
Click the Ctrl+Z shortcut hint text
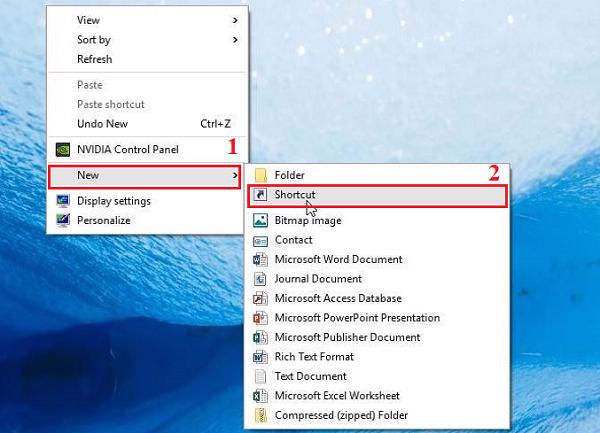[215, 124]
